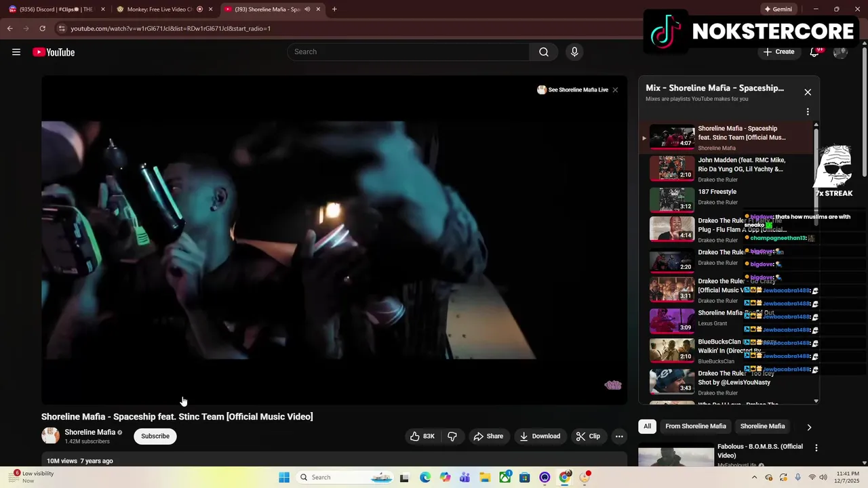Open Microsoft Teams on the taskbar
The height and width of the screenshot is (488, 868).
coord(465,477)
